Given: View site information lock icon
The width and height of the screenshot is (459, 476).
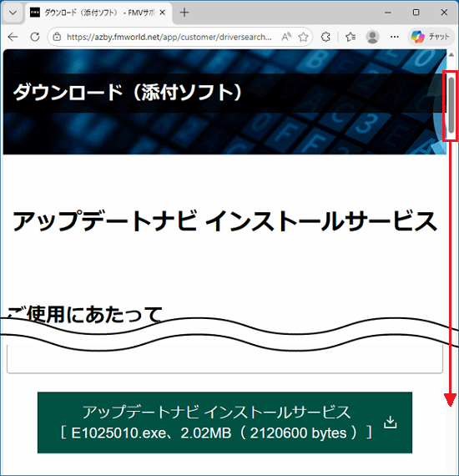Looking at the screenshot, I should coord(57,37).
